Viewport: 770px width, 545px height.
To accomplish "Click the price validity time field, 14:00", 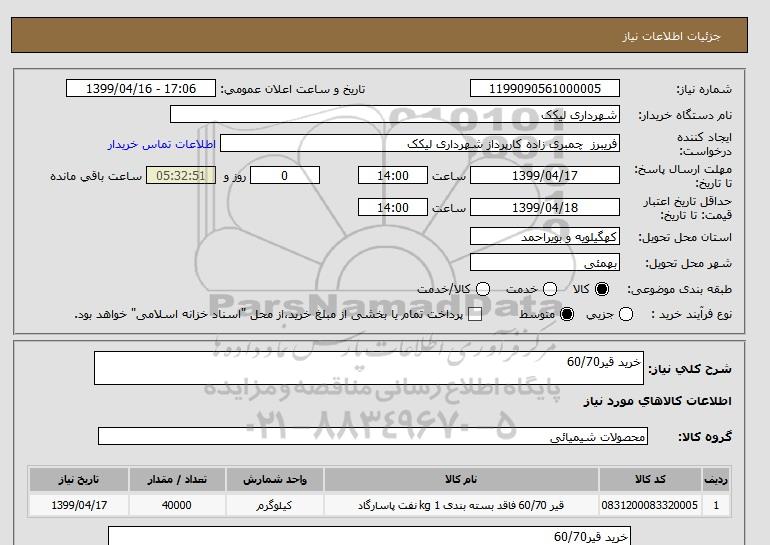I will click(x=393, y=207).
